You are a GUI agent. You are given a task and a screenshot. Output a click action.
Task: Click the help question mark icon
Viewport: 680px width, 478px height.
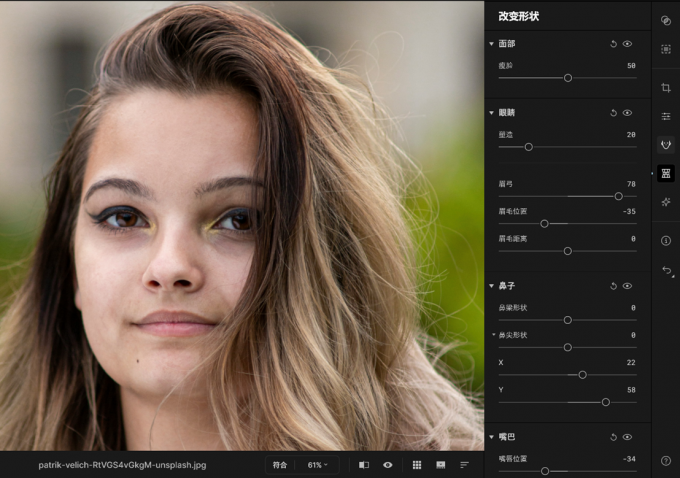point(666,461)
